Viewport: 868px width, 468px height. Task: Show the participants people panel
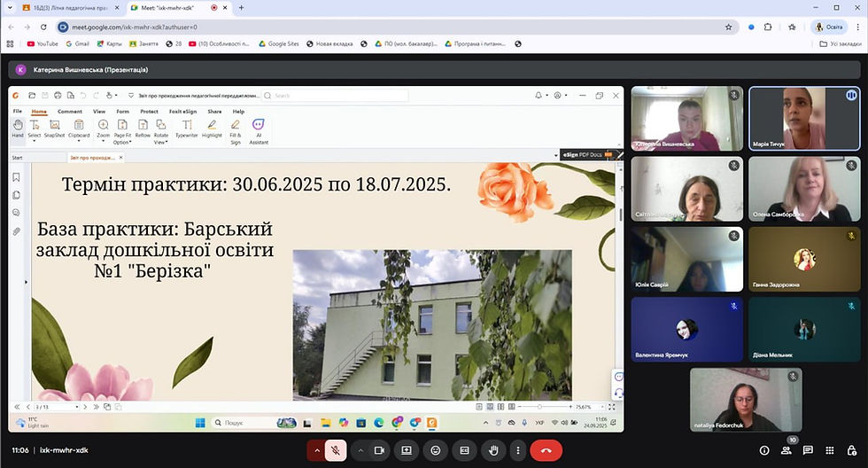tap(787, 450)
